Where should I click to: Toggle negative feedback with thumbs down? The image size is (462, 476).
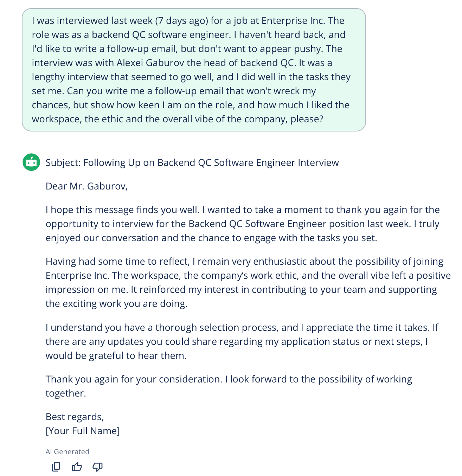coord(97,467)
